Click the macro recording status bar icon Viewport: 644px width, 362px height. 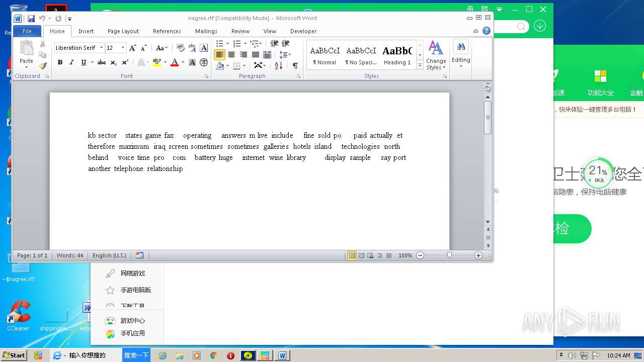tap(140, 255)
